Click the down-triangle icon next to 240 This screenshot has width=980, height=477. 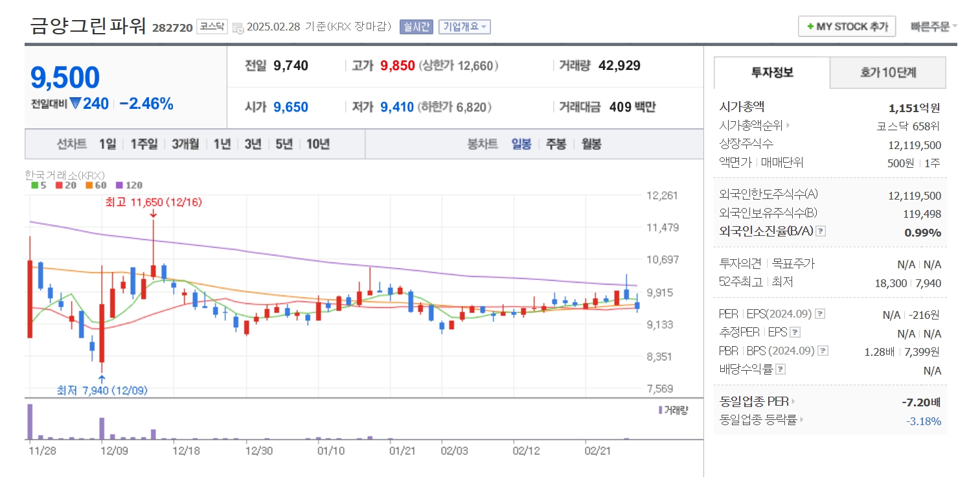[75, 103]
